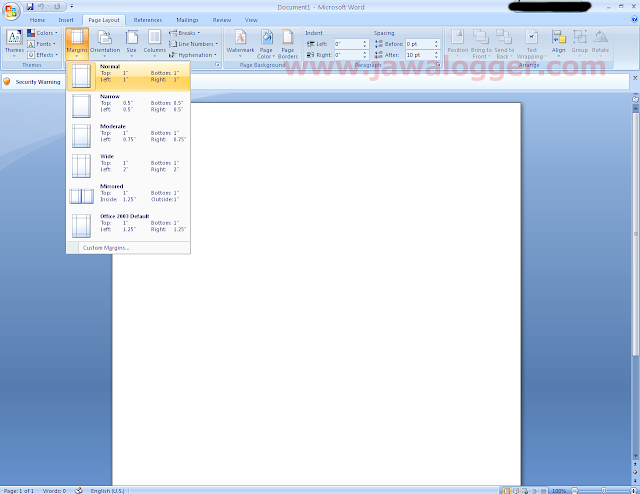Open the Watermark gallery
Viewport: 640px width, 494px height.
point(240,43)
